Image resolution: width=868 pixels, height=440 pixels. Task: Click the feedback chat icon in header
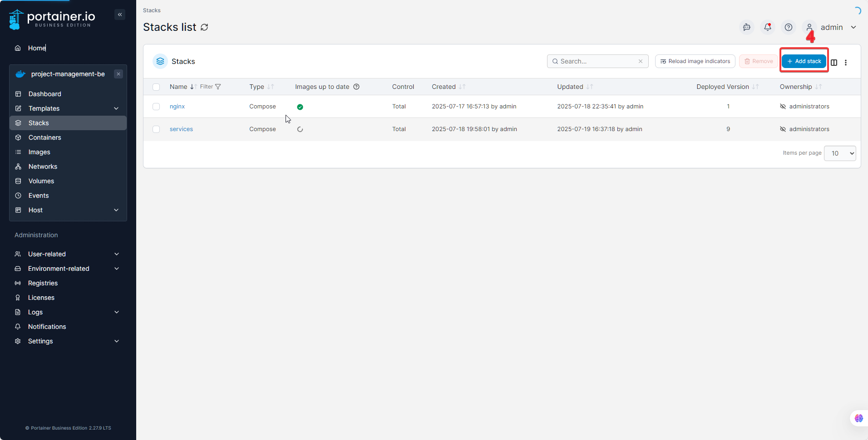pyautogui.click(x=747, y=27)
